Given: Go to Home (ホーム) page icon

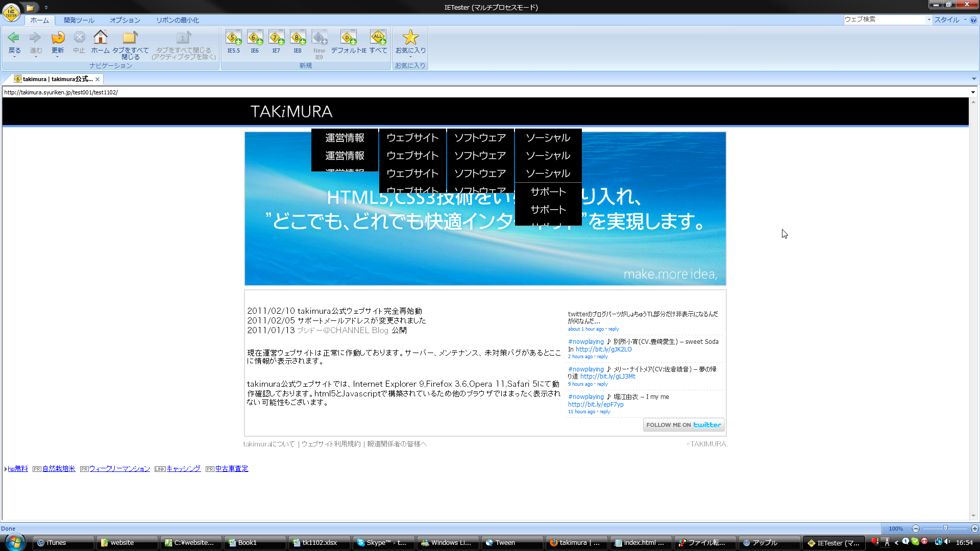Looking at the screenshot, I should point(101,37).
